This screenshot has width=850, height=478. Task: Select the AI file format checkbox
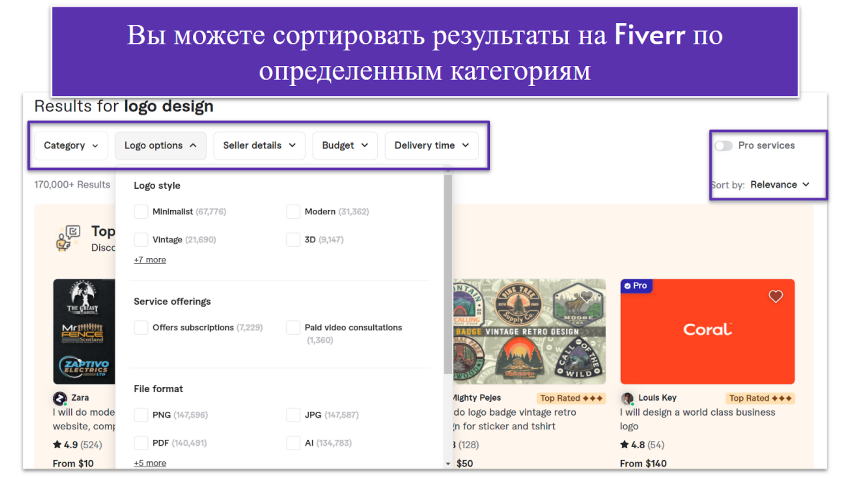(293, 443)
